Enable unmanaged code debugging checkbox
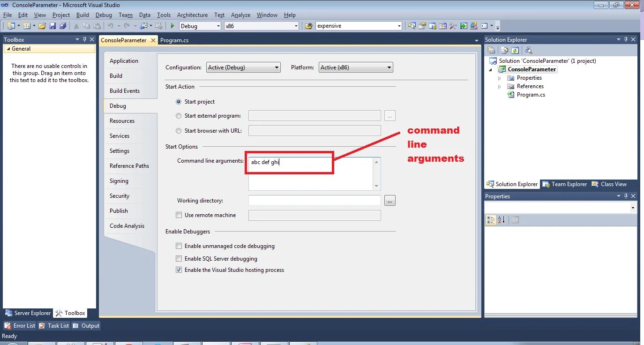Viewport: 644px width, 345px height. click(179, 246)
